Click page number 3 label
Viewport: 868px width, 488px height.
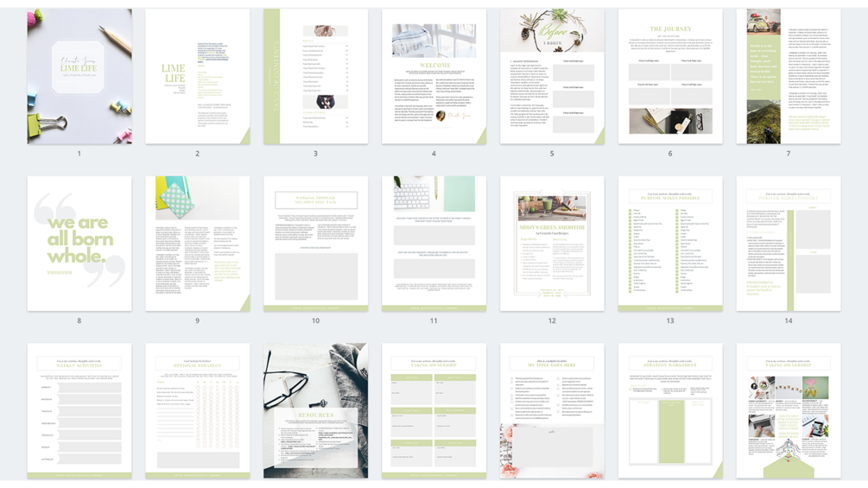(315, 153)
